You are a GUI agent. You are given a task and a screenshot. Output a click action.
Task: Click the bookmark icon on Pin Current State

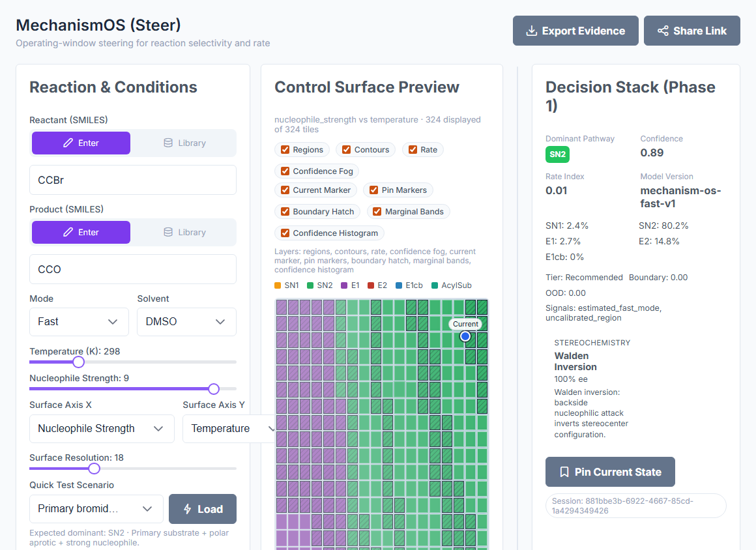pos(564,472)
